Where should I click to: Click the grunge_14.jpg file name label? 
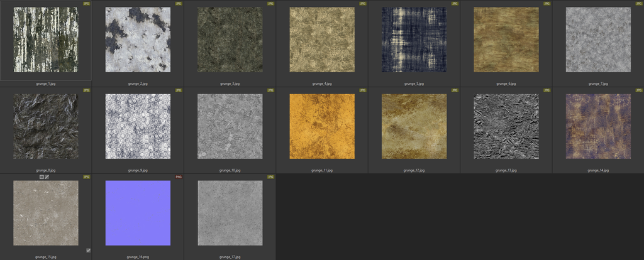point(597,170)
